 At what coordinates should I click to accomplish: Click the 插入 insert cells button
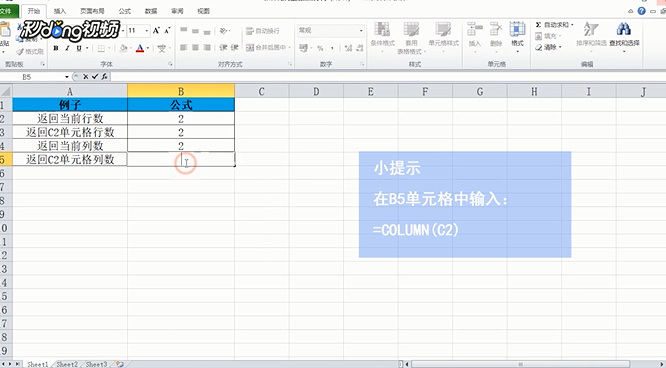click(474, 37)
